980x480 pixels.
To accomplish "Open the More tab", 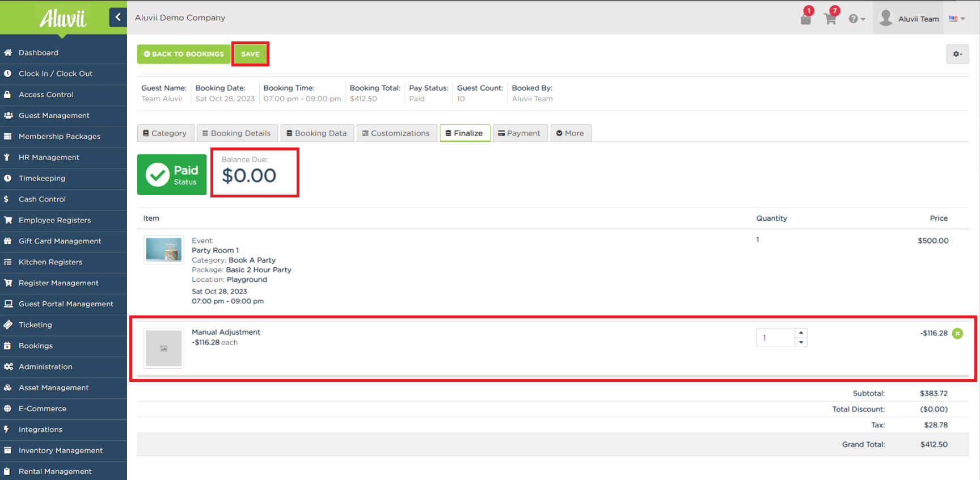I will [571, 133].
